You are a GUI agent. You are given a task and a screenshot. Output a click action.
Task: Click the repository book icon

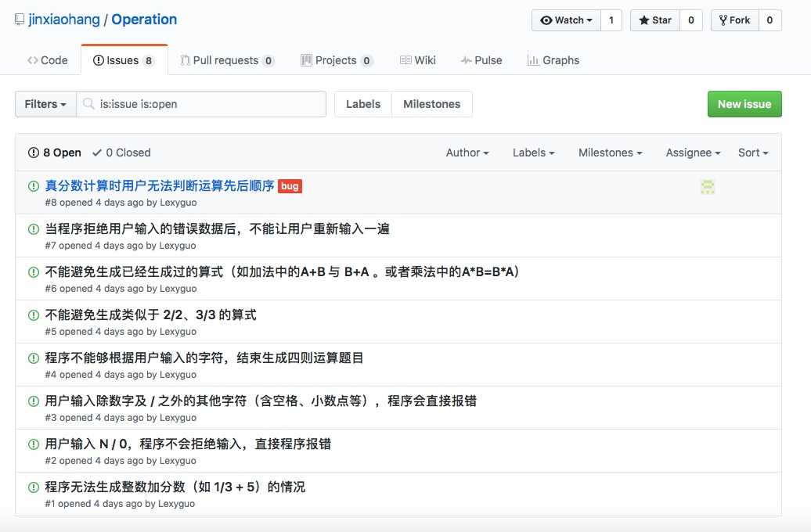tap(20, 20)
